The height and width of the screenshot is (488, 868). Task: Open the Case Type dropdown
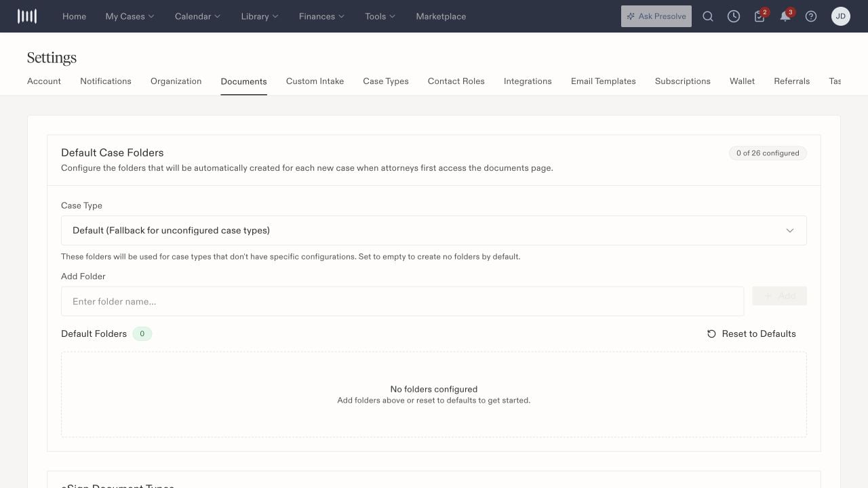click(434, 230)
